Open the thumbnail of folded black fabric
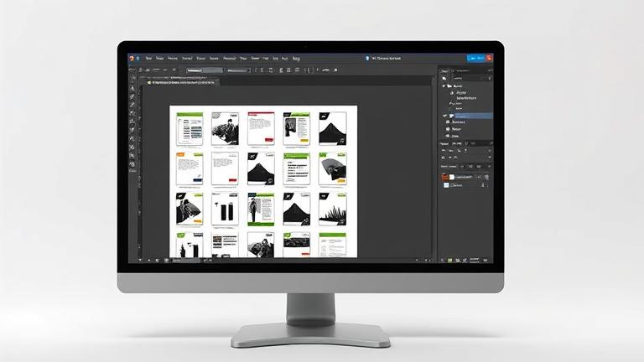 (190, 209)
